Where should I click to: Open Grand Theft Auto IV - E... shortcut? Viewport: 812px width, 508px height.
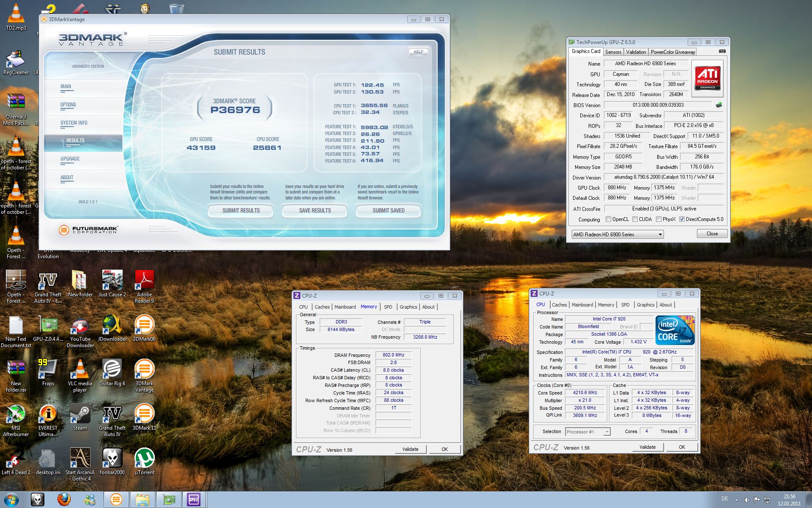point(48,286)
